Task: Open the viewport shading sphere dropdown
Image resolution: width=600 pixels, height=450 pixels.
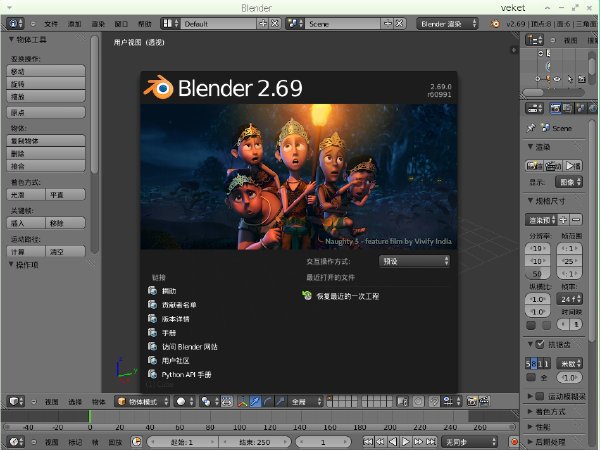Action: click(x=184, y=401)
